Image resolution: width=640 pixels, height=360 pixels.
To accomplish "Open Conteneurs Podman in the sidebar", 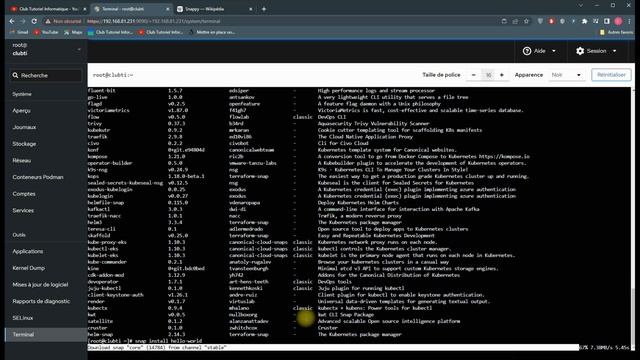I will coord(38,177).
